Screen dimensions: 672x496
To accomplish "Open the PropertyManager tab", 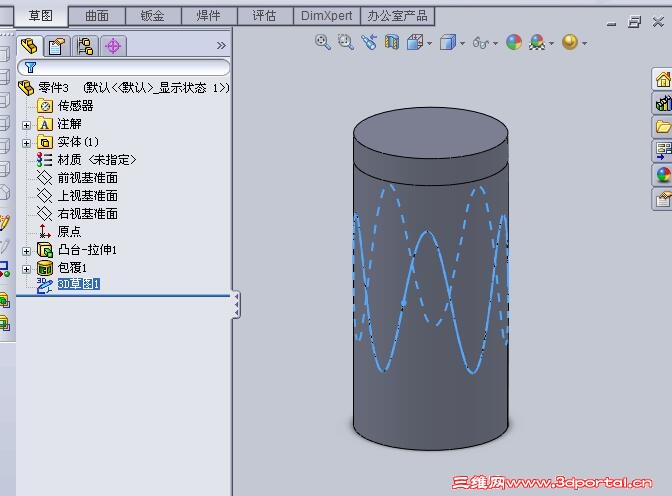I will point(57,46).
